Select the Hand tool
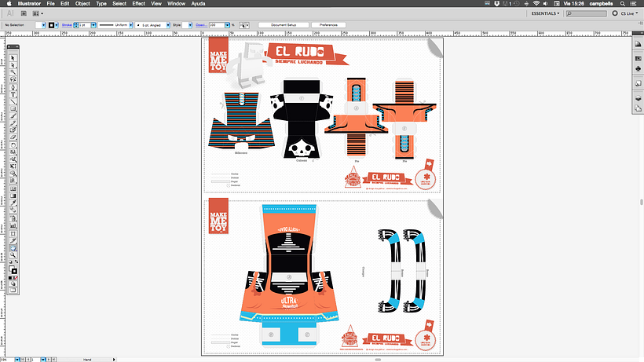 point(13,248)
